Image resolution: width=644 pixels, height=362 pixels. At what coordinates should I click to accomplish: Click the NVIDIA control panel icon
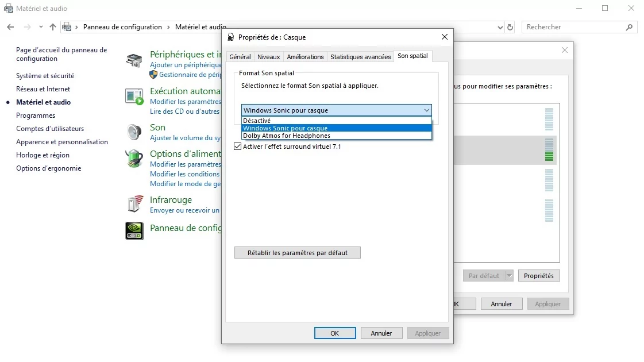[134, 230]
